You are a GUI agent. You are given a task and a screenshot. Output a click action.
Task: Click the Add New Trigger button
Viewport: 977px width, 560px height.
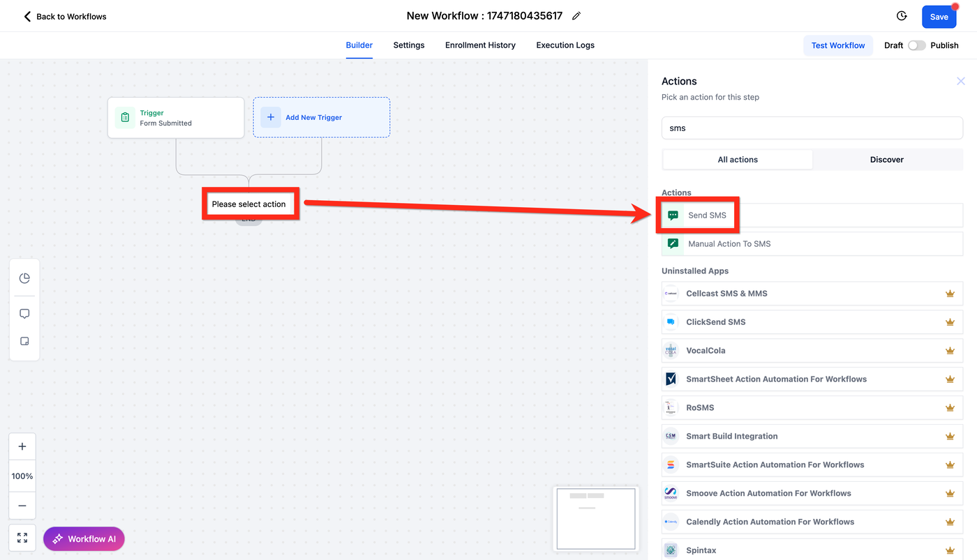coord(322,117)
